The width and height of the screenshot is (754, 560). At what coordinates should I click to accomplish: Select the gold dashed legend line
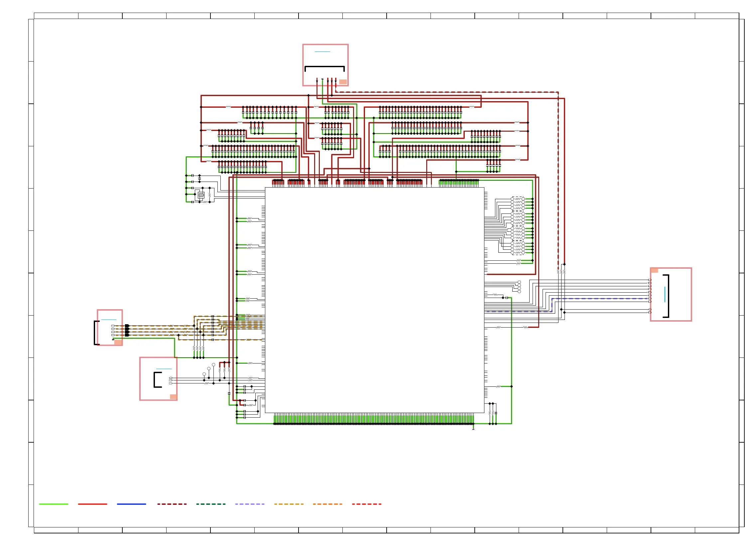pos(289,504)
